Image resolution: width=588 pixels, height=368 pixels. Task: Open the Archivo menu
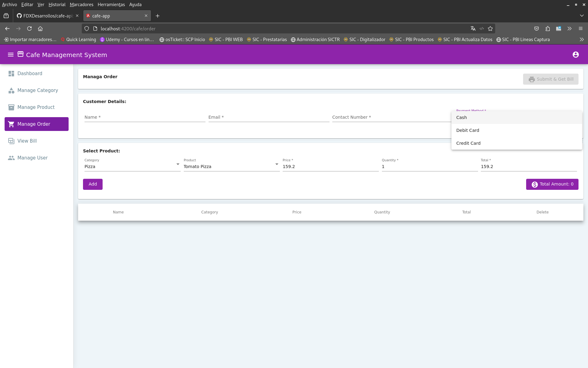click(9, 5)
